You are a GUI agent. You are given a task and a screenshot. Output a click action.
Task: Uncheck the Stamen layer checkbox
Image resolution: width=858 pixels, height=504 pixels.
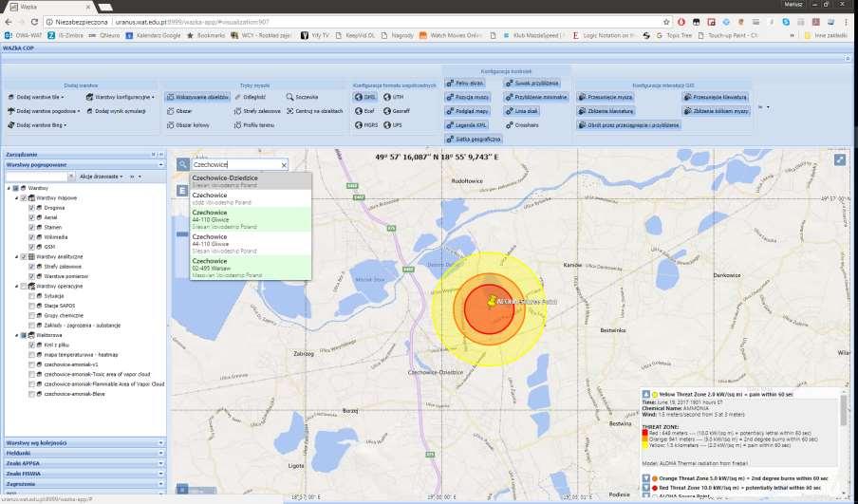[x=31, y=228]
